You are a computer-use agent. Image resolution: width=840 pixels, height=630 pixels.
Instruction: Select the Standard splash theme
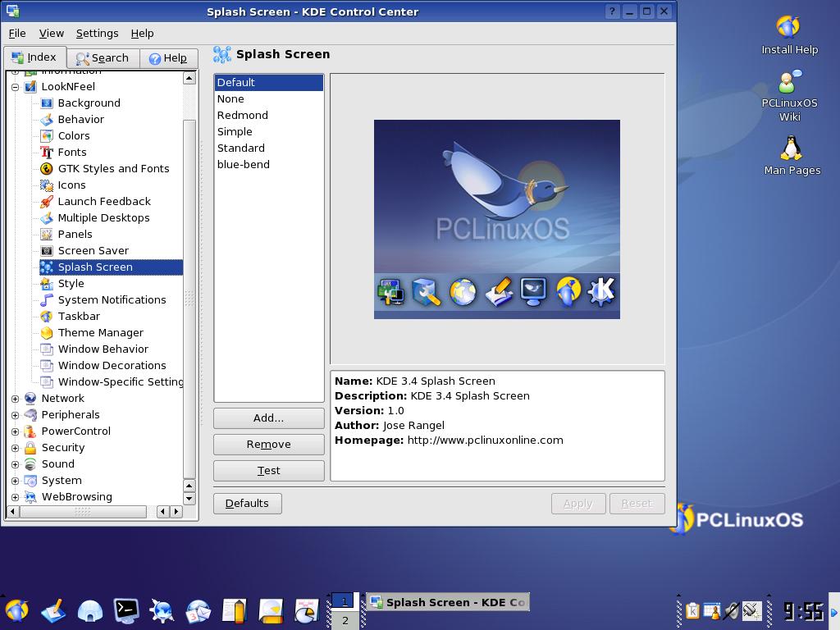[268, 148]
